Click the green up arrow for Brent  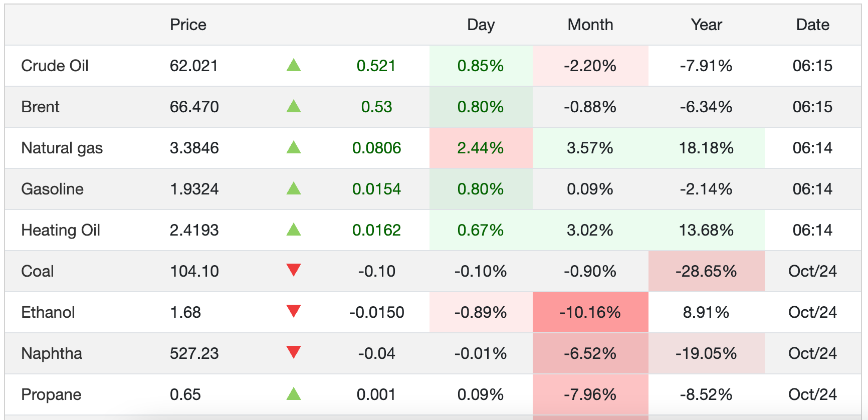(294, 106)
